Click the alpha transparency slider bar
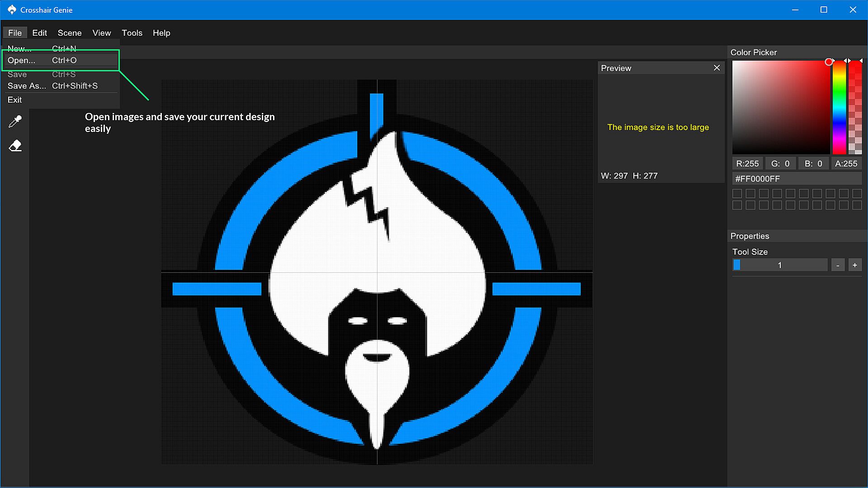The width and height of the screenshot is (868, 488). click(855, 108)
